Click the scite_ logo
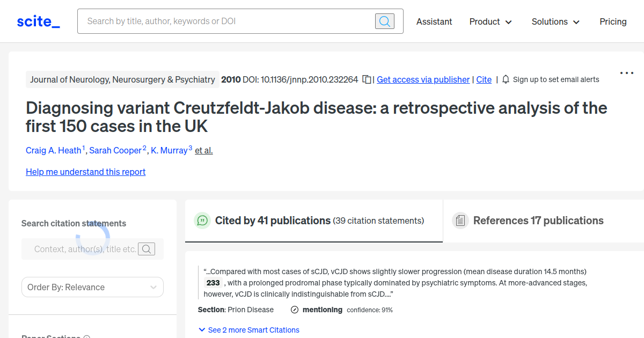The image size is (644, 338). (38, 21)
